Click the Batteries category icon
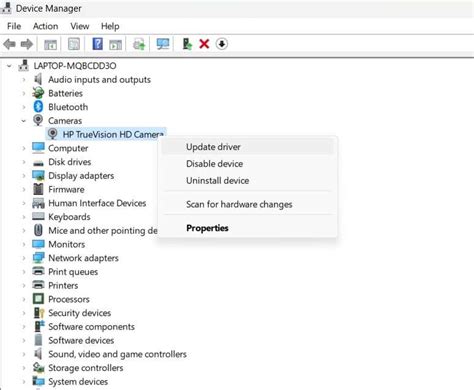The width and height of the screenshot is (474, 390). (x=38, y=93)
